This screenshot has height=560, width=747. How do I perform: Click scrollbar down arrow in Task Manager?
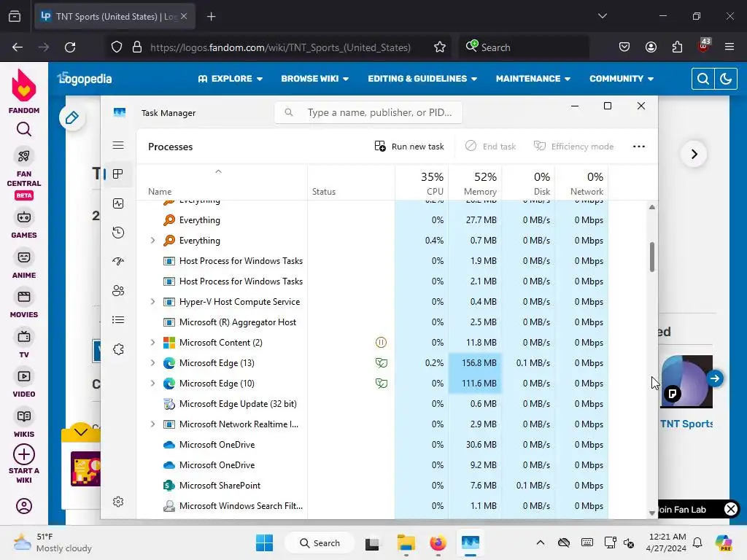click(x=651, y=513)
